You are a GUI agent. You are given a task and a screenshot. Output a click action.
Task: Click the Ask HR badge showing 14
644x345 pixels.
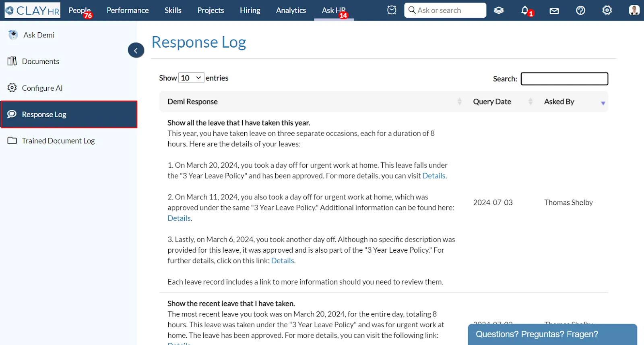coord(343,15)
